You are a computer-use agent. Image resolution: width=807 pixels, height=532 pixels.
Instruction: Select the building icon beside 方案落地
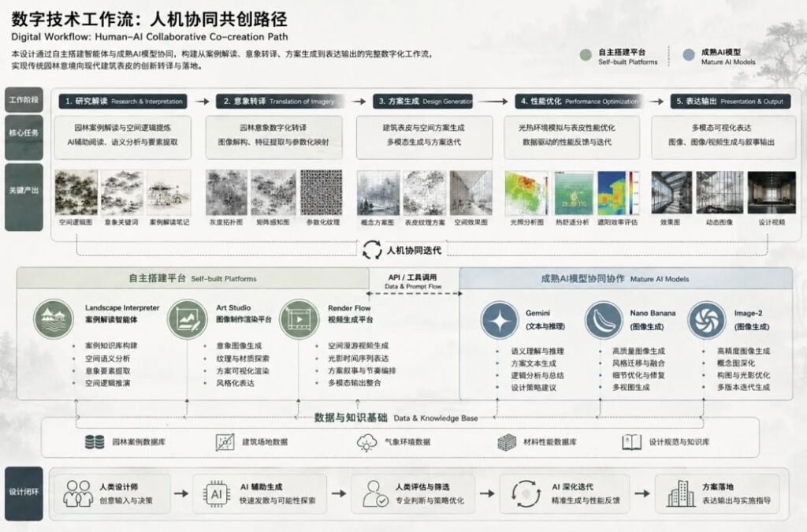click(681, 493)
